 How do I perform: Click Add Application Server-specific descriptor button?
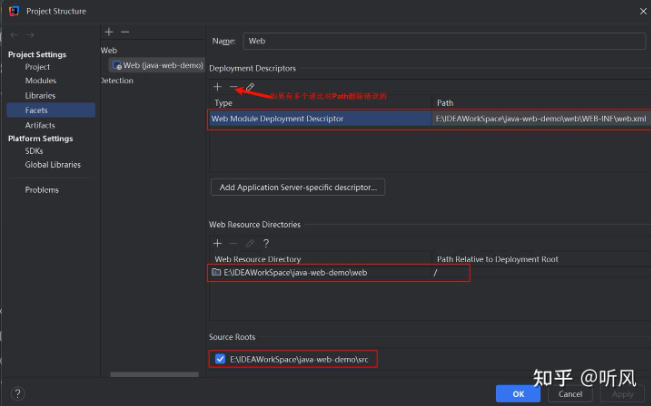298,187
